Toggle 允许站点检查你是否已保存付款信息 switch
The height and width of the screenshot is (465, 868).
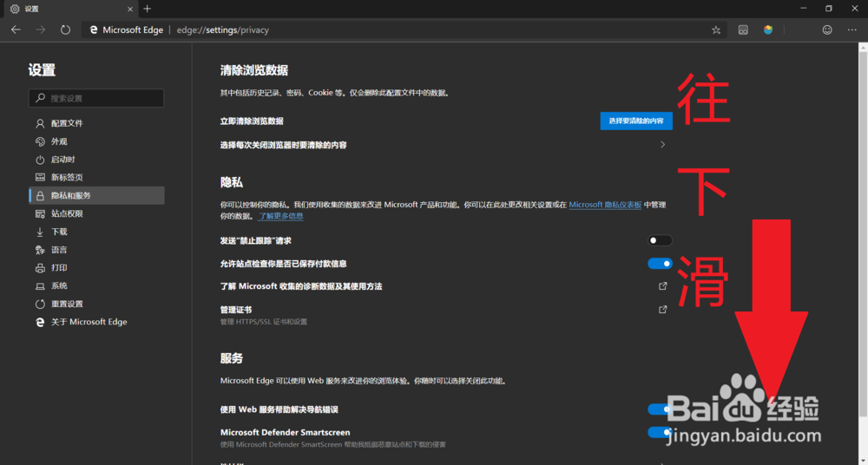click(x=660, y=264)
